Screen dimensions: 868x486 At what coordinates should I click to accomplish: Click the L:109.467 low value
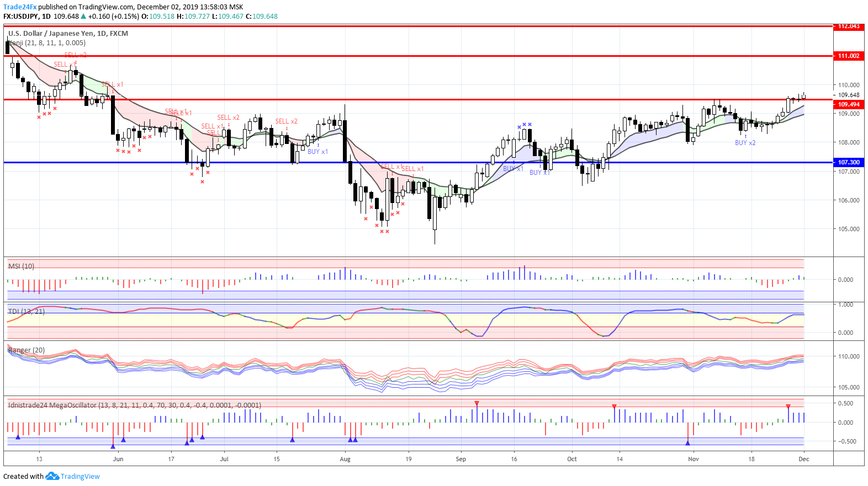(227, 17)
